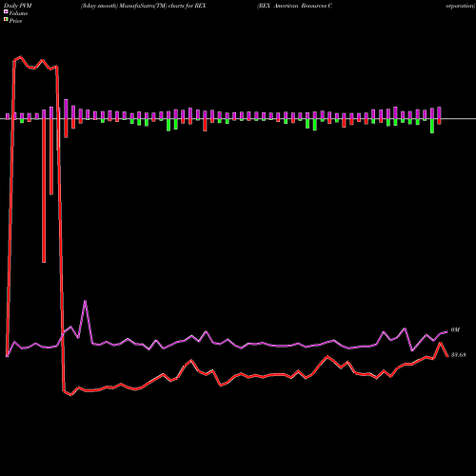Click the tallest red bar at chart left

(44, 190)
